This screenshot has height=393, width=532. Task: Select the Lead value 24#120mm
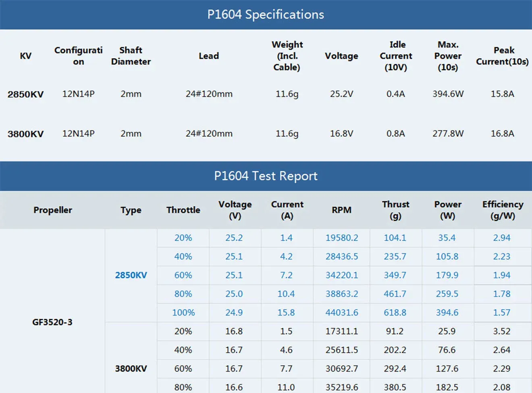pos(209,94)
